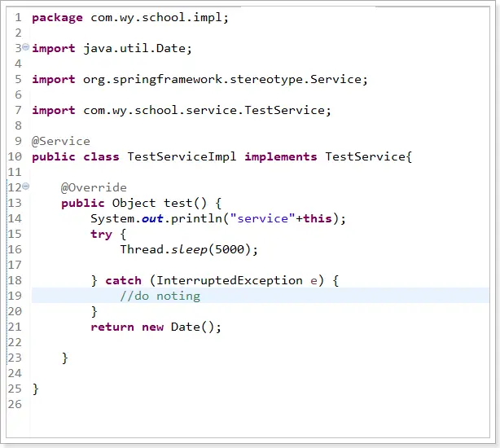
Task: Click 'sleep(5000);' call
Action: tap(215, 250)
